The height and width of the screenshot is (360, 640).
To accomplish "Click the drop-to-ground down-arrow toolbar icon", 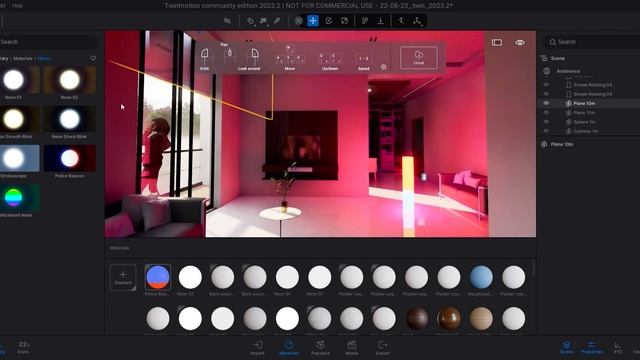I will pyautogui.click(x=380, y=21).
